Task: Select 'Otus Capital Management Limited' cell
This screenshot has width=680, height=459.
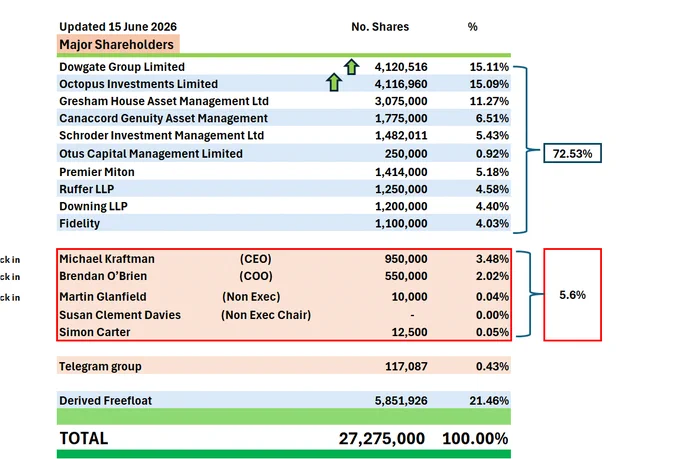Action: tap(151, 154)
